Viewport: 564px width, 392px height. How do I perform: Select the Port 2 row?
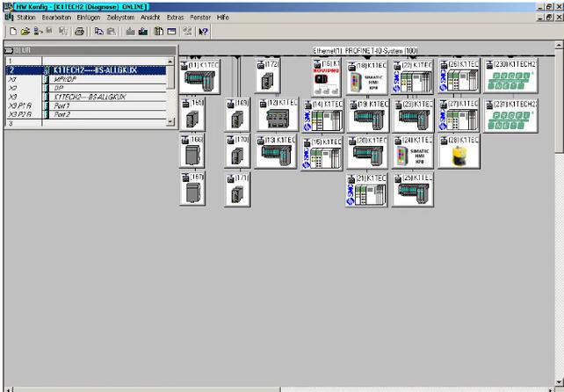pos(86,114)
